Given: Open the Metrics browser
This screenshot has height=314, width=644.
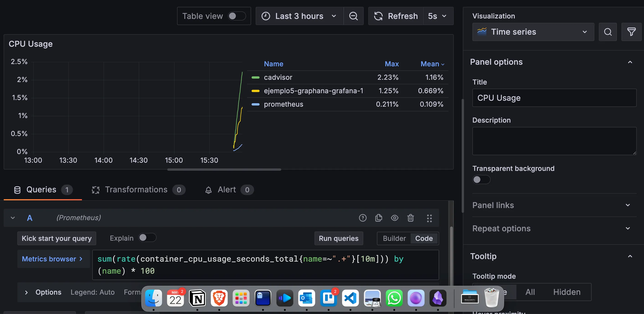Looking at the screenshot, I should coord(52,259).
